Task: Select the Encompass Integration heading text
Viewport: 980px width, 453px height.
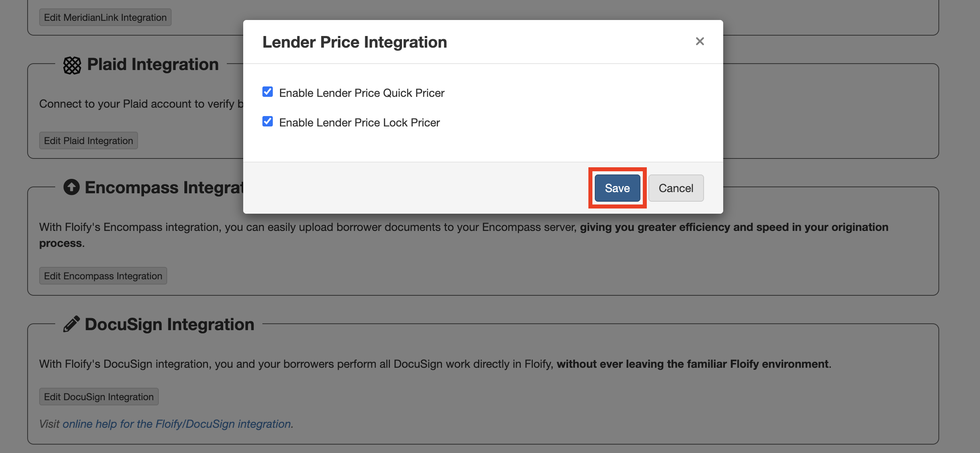Action: click(x=164, y=188)
